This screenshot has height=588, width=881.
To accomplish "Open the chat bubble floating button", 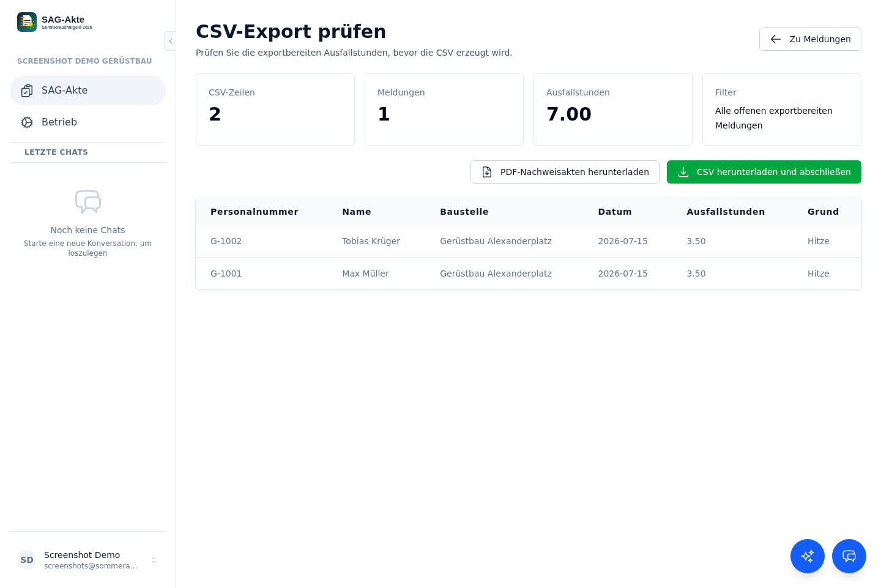I will [849, 556].
